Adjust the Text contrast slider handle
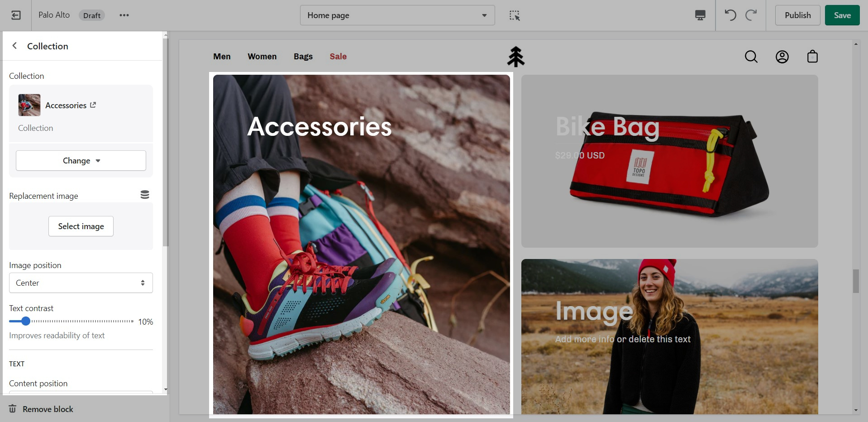 [x=26, y=321]
